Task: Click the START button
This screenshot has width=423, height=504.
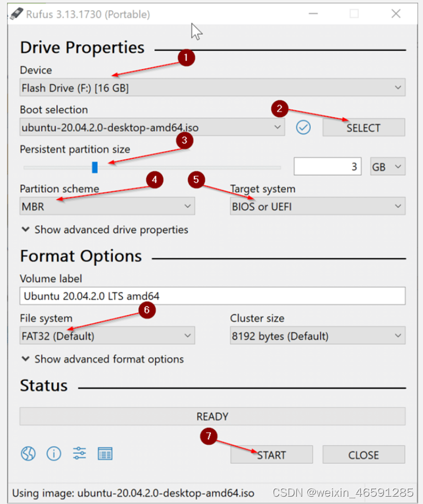Action: (272, 455)
